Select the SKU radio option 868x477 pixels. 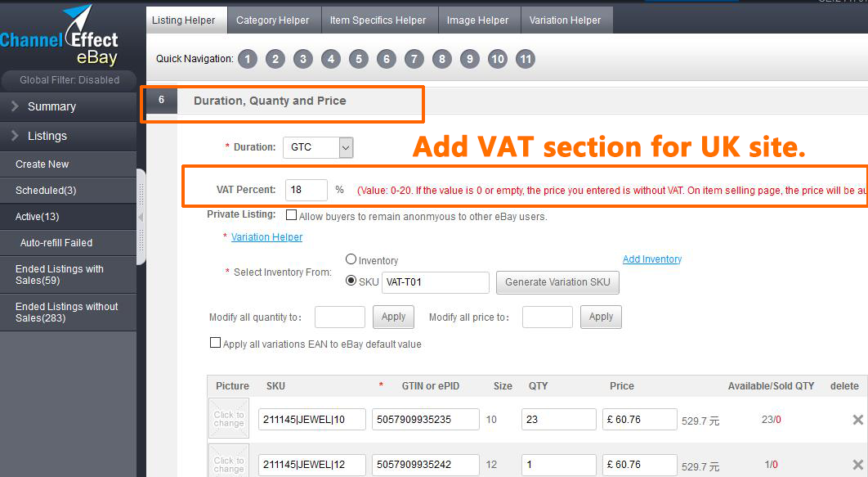click(351, 281)
